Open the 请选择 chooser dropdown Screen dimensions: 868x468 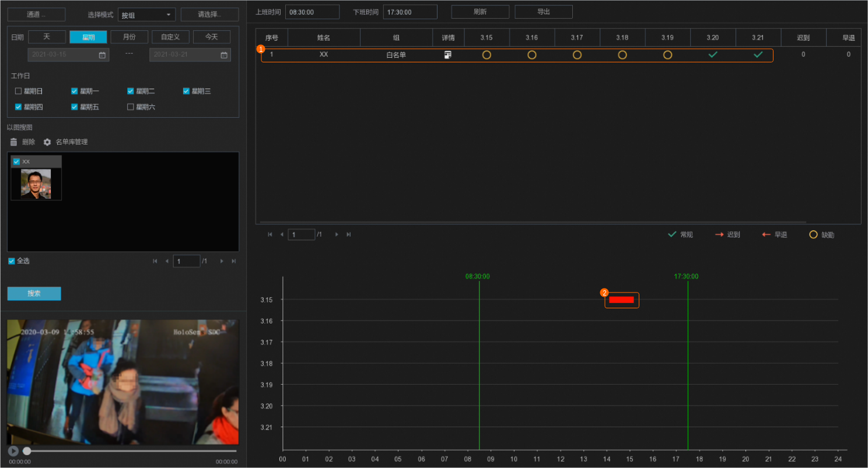209,15
